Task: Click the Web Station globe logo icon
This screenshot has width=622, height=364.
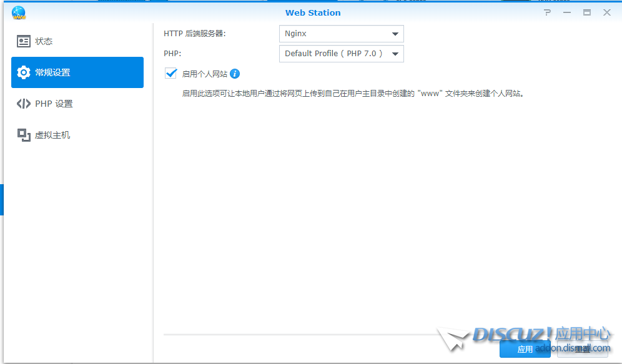Action: point(19,12)
